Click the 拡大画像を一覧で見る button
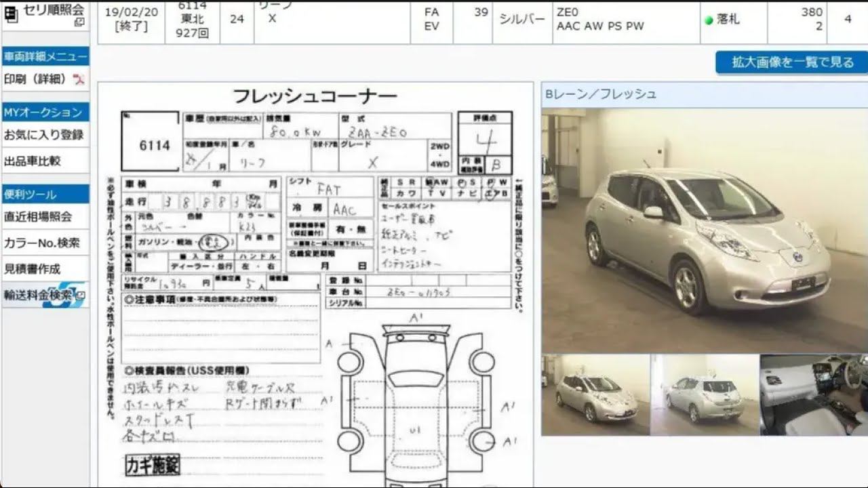The image size is (868, 488). coord(792,62)
